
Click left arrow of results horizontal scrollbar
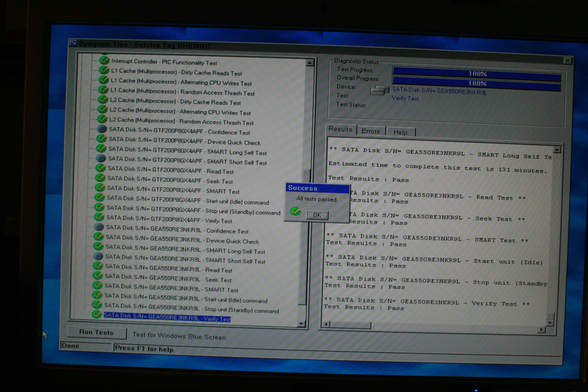pyautogui.click(x=326, y=325)
